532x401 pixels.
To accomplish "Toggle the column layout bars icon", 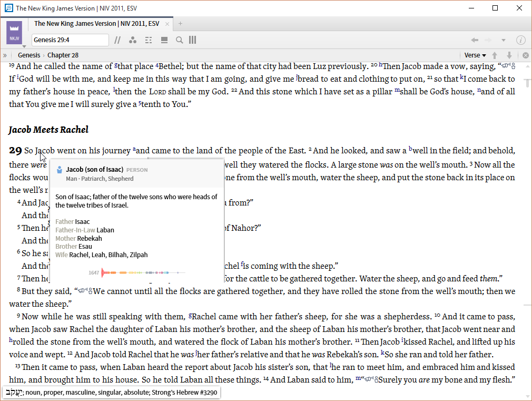I will coord(192,40).
